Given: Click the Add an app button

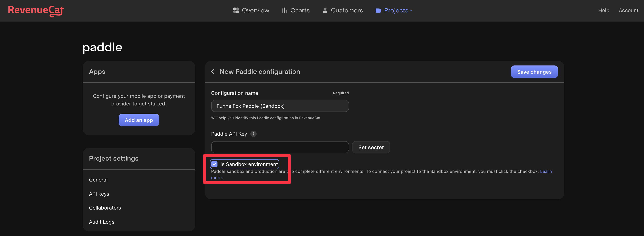Looking at the screenshot, I should [x=139, y=120].
